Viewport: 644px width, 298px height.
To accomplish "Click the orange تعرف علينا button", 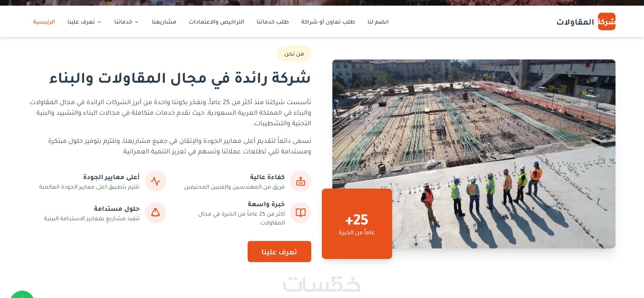I will pyautogui.click(x=279, y=252).
